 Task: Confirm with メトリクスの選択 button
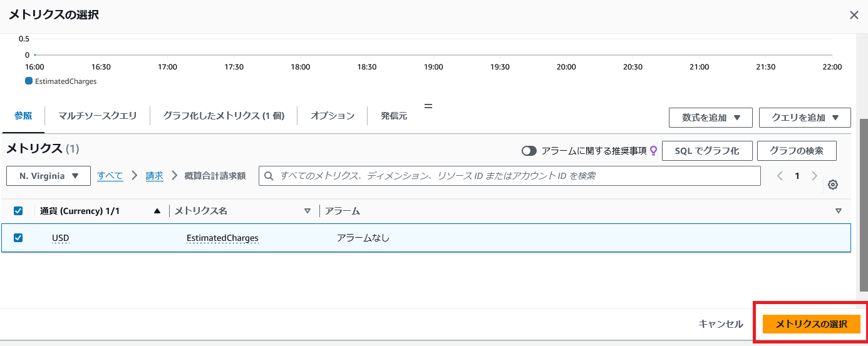point(812,324)
